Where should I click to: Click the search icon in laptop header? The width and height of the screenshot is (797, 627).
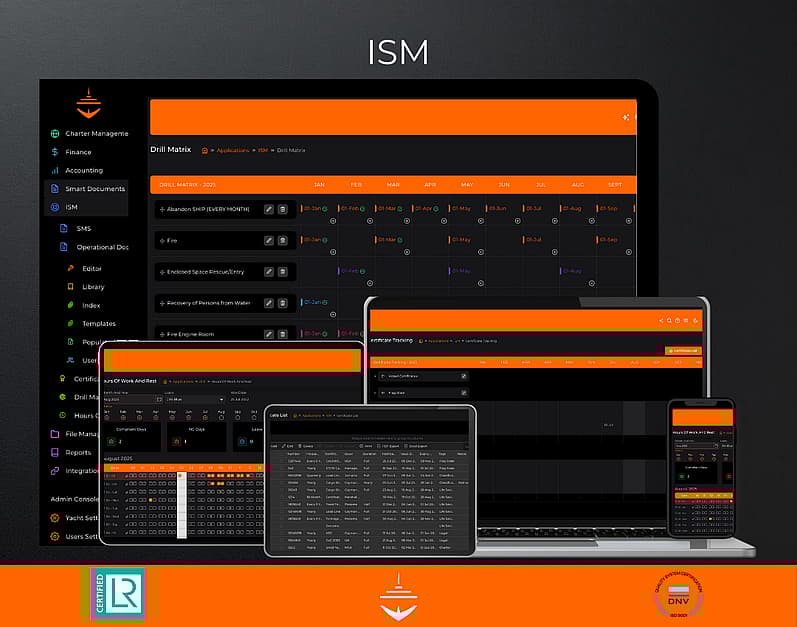click(x=669, y=321)
